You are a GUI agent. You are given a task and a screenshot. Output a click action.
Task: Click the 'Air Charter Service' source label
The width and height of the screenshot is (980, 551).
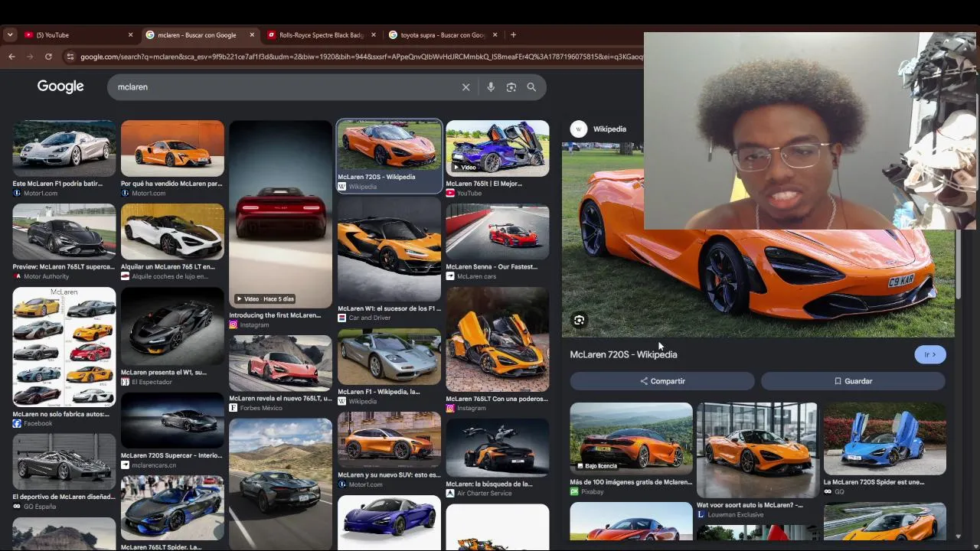[484, 494]
